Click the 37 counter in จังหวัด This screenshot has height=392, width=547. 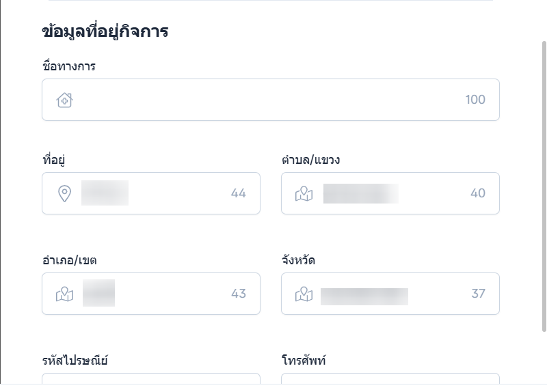click(x=478, y=294)
